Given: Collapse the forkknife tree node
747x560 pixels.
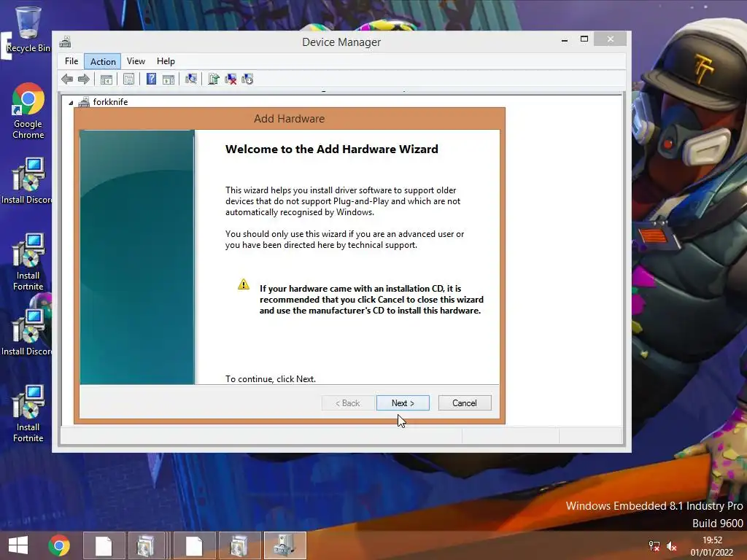Looking at the screenshot, I should [x=71, y=102].
